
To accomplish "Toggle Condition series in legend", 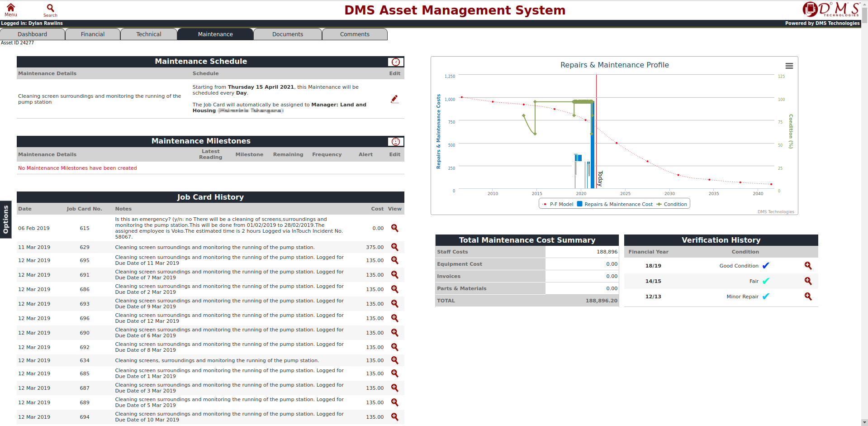I will pos(672,204).
